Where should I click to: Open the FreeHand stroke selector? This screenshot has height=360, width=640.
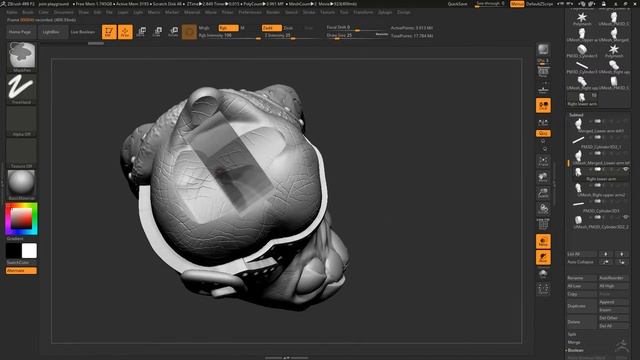coord(22,89)
